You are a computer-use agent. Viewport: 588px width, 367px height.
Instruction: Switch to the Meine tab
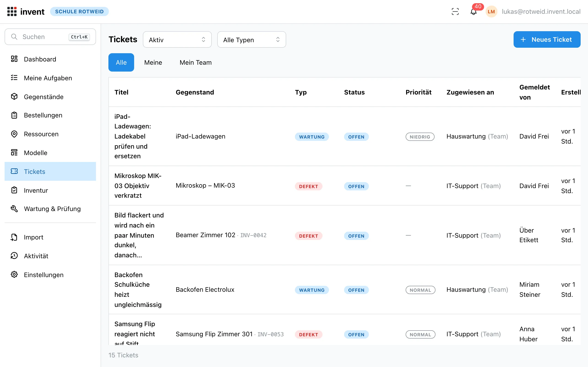tap(153, 62)
